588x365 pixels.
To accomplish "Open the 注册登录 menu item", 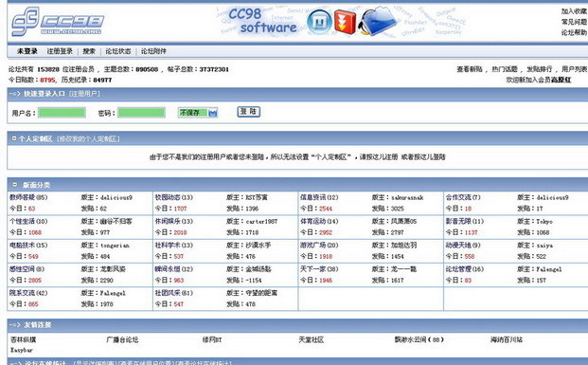I will coord(60,51).
